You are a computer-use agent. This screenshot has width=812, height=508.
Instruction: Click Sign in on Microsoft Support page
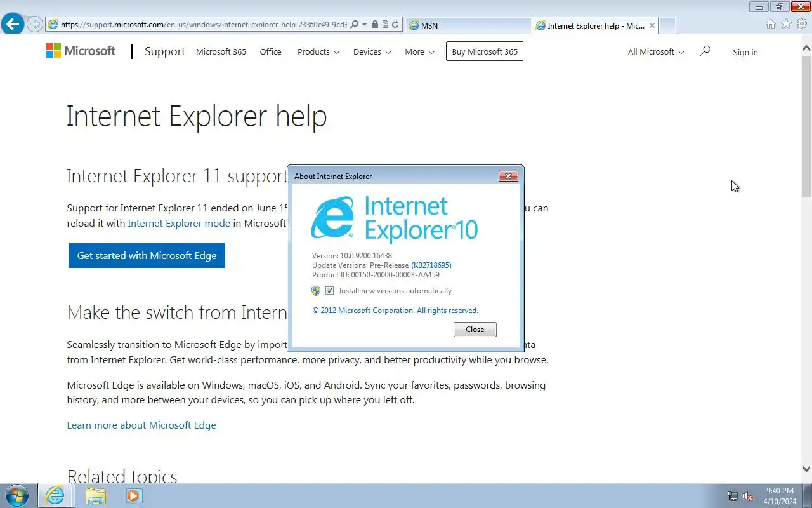(x=745, y=52)
